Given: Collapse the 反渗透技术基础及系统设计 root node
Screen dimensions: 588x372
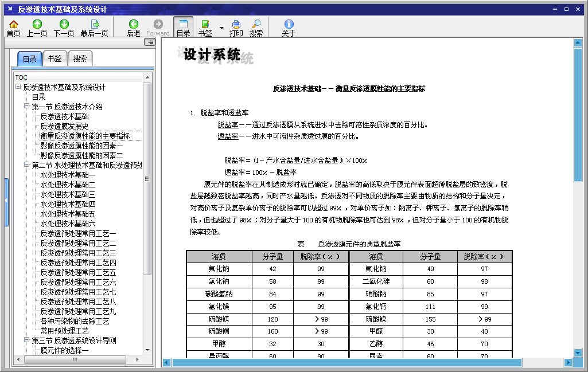Looking at the screenshot, I should point(18,87).
